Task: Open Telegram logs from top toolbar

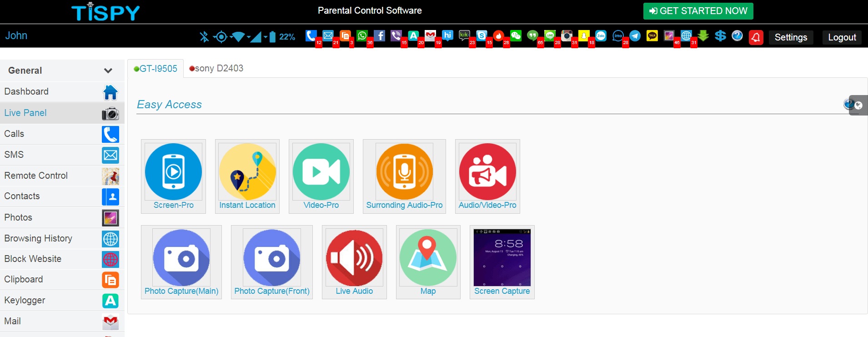Action: (x=635, y=35)
